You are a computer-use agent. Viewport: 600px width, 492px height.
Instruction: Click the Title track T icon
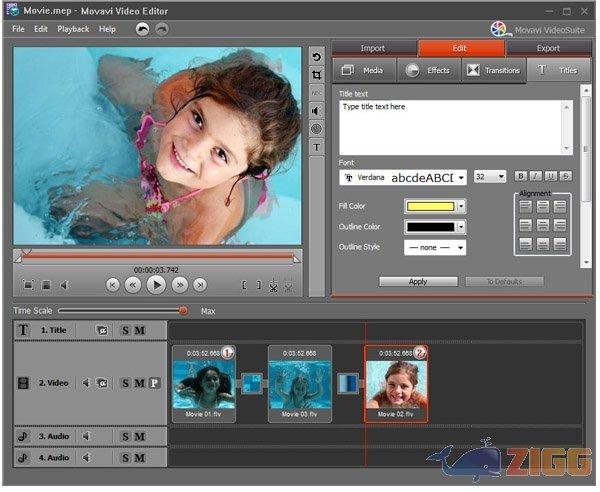pos(23,330)
